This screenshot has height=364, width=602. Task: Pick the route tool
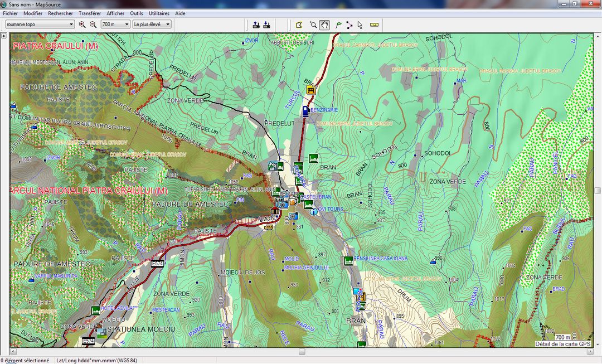349,25
